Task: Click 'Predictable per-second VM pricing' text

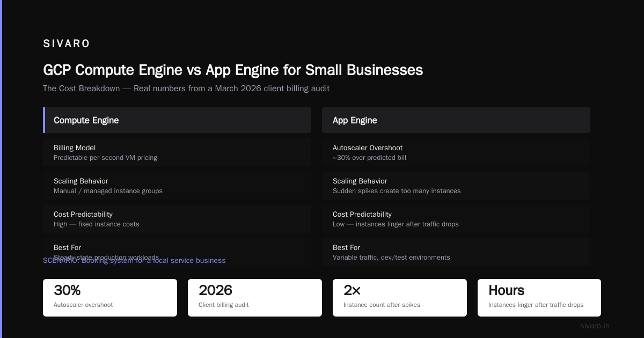Action: coord(105,158)
